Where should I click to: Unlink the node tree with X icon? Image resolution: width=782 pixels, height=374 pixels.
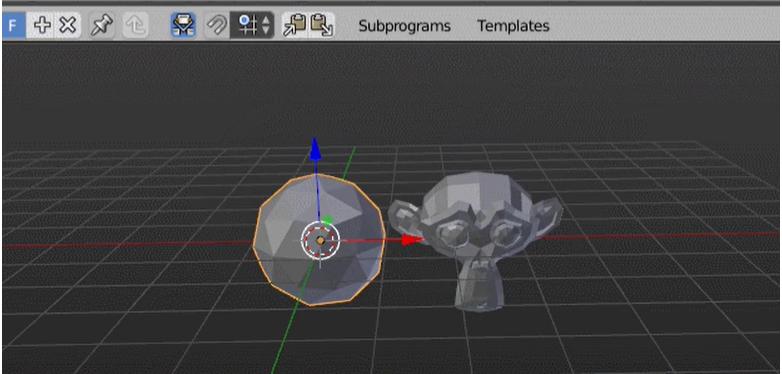click(68, 25)
